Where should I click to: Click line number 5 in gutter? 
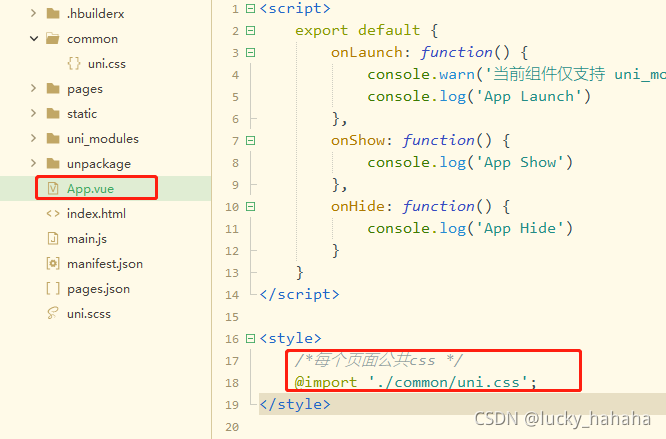tap(235, 97)
